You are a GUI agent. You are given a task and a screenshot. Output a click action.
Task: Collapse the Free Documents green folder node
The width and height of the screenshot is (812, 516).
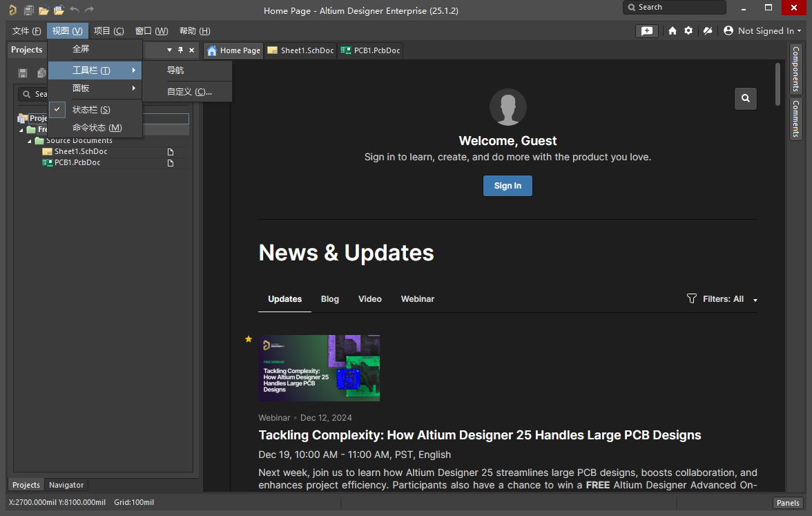(22, 130)
